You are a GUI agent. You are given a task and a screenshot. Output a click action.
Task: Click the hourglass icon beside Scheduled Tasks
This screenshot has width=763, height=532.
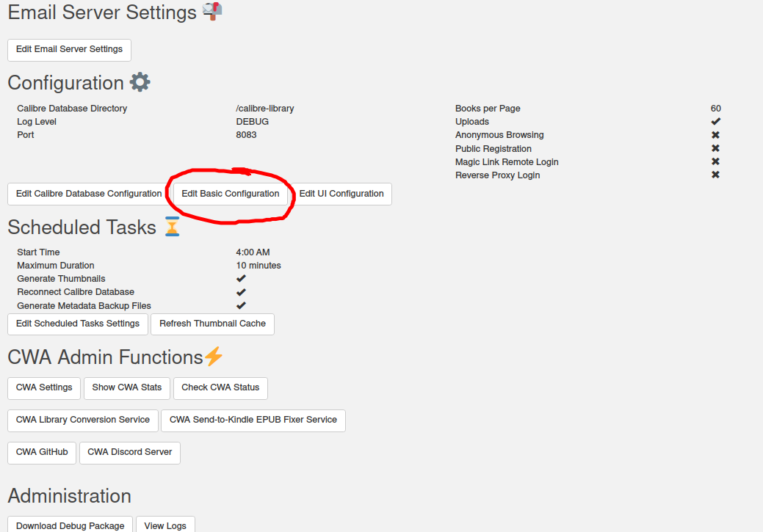[x=172, y=227]
